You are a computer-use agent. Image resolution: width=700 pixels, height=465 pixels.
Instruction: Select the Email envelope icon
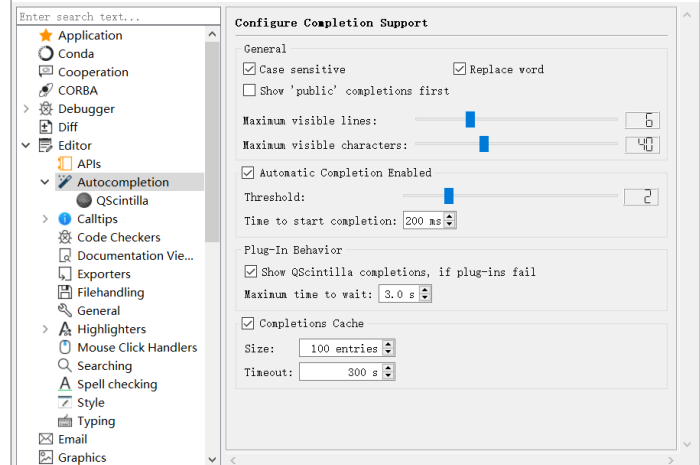coord(46,439)
